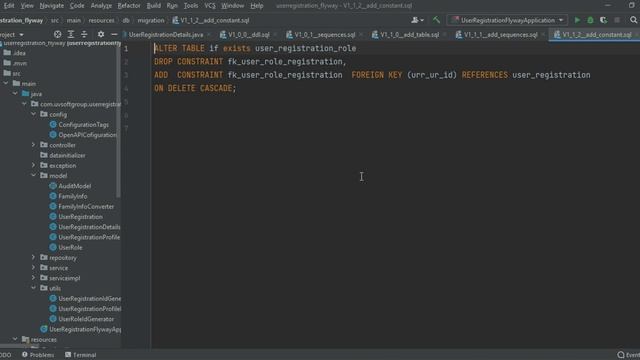This screenshot has height=360, width=640.
Task: Hide the Project panel minus icon
Action: (x=114, y=34)
